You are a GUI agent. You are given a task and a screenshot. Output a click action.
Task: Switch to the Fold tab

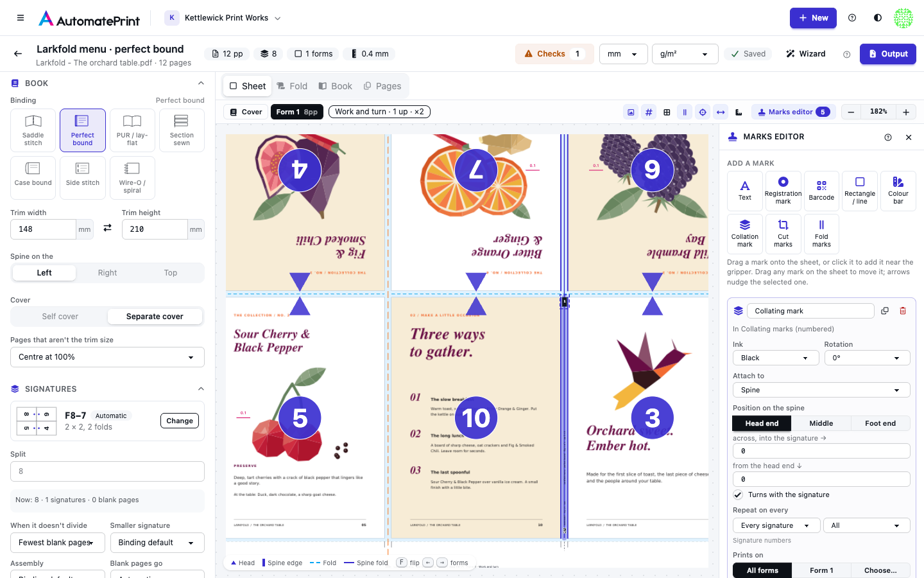coord(292,86)
